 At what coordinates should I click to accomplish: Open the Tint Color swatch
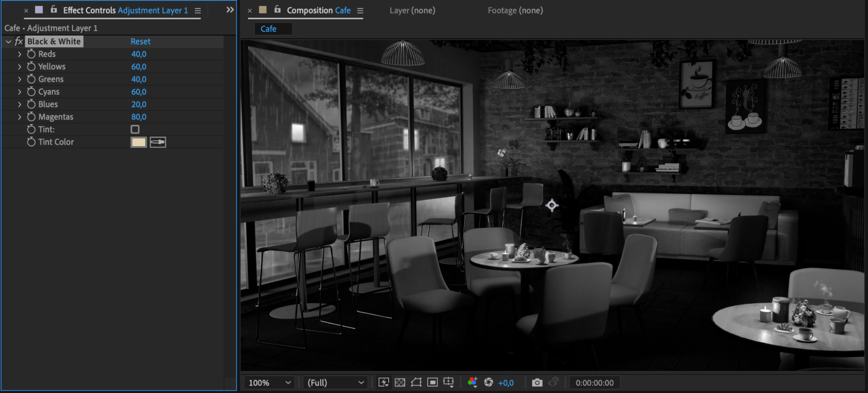coord(139,142)
